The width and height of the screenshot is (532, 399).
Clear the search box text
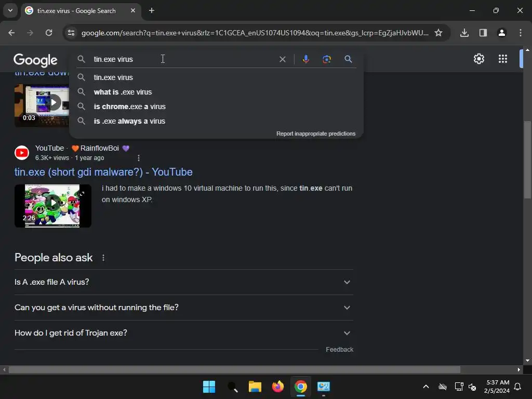282,59
